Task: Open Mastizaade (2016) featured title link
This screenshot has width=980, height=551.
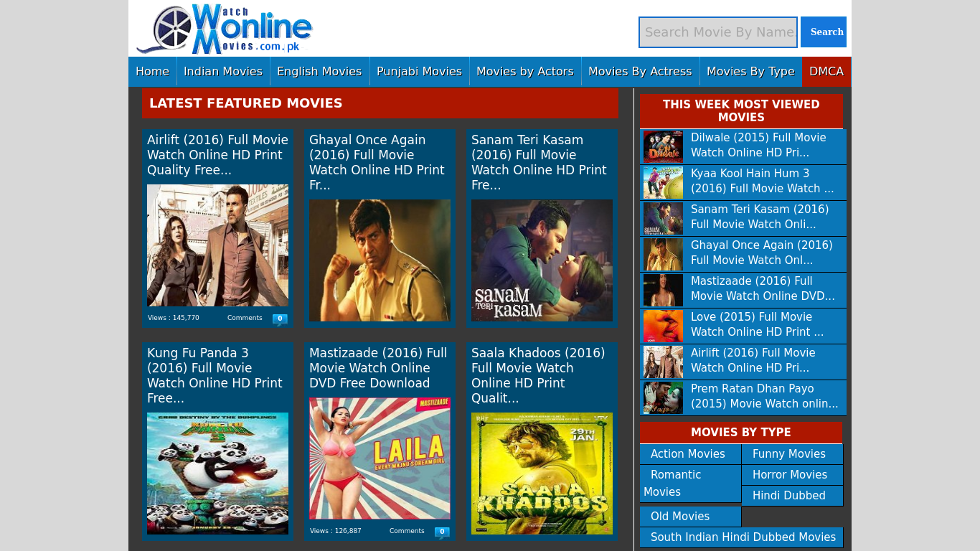Action: point(380,368)
